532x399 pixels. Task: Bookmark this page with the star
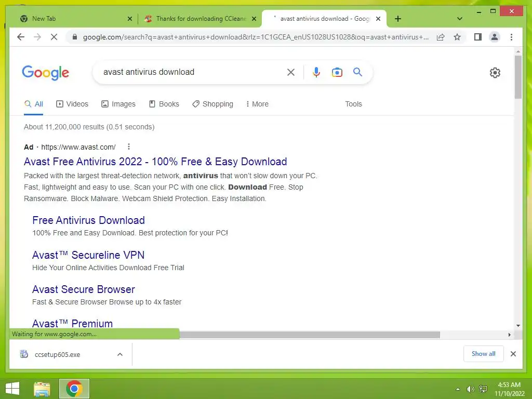pyautogui.click(x=457, y=37)
